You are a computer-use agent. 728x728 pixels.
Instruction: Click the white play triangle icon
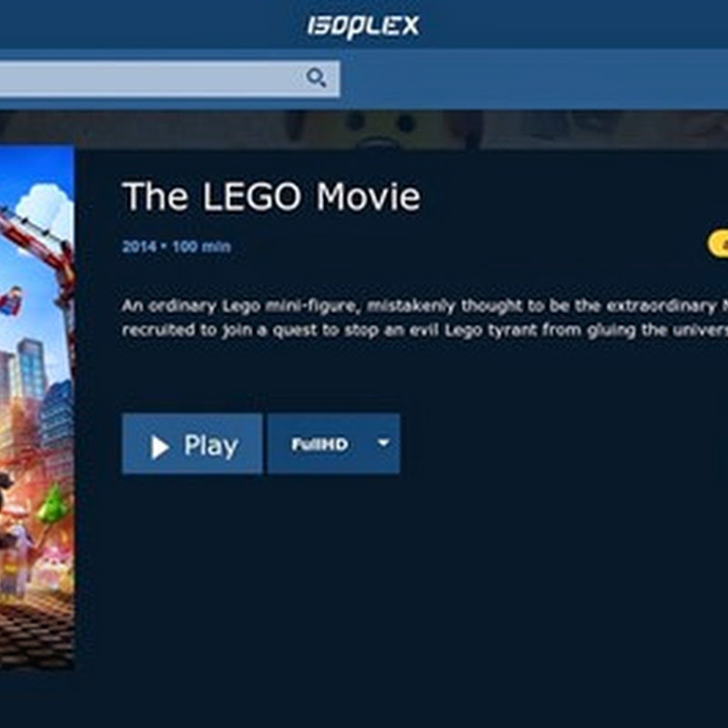160,447
